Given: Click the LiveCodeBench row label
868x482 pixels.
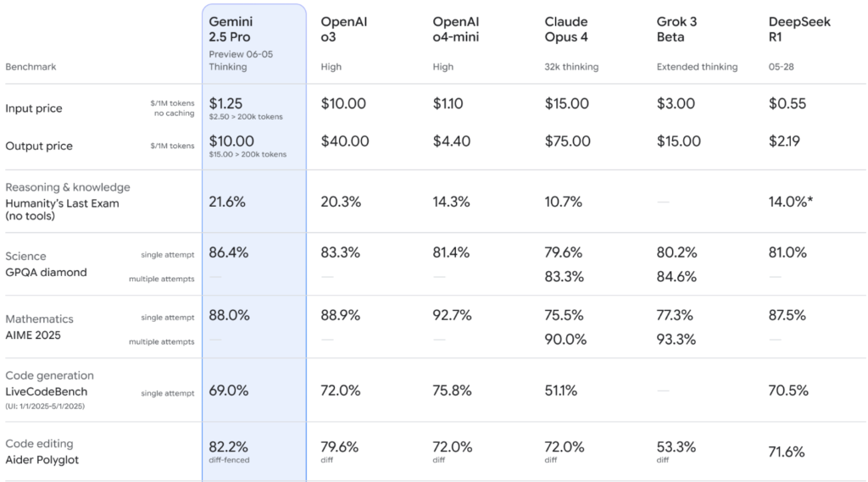Looking at the screenshot, I should point(46,391).
